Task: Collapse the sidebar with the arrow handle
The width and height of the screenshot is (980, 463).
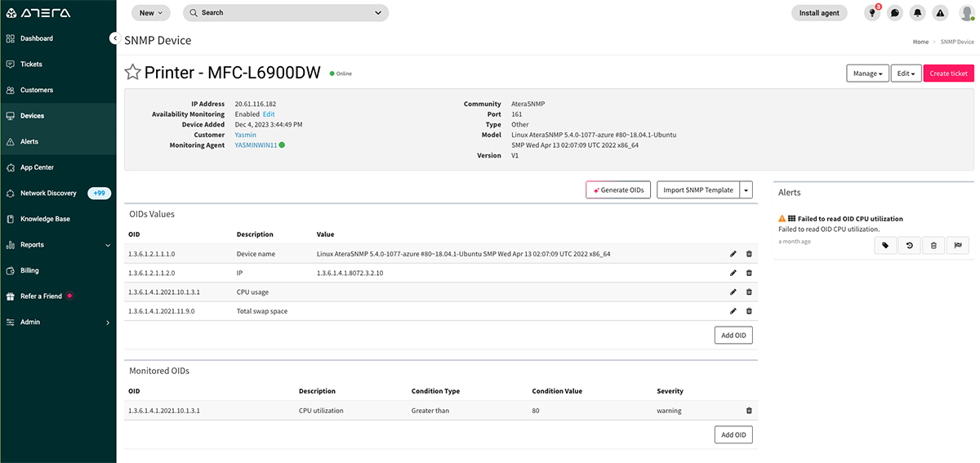Action: pos(114,38)
